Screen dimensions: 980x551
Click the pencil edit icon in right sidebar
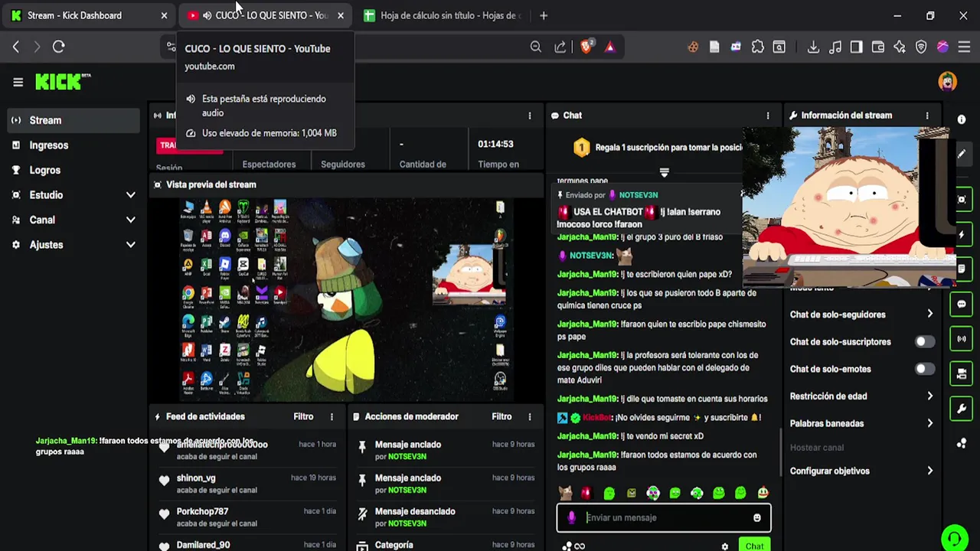coord(962,155)
